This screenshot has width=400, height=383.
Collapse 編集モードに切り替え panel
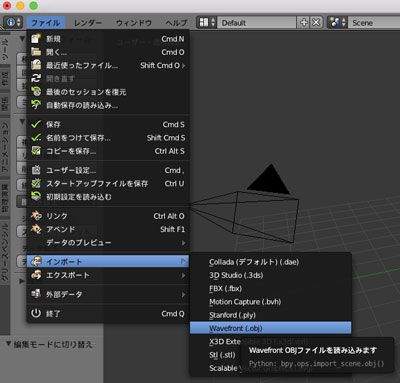pyautogui.click(x=9, y=344)
